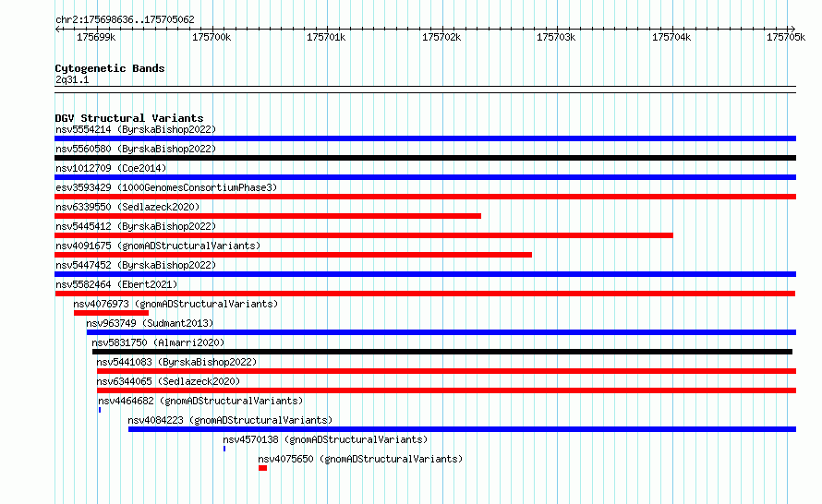The image size is (822, 504).
Task: Open nsv4084223 (gnomADStructuralVariants) entry
Action: coord(230,420)
